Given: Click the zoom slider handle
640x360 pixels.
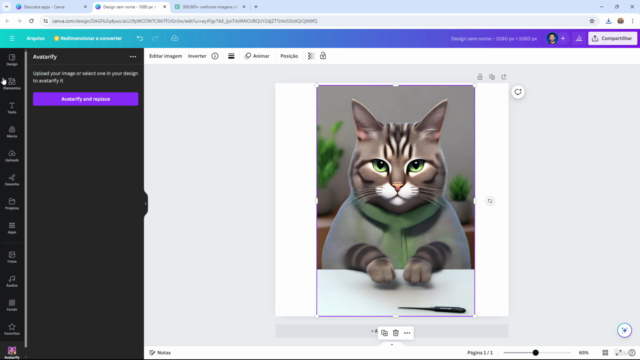Looking at the screenshot, I should tap(536, 353).
